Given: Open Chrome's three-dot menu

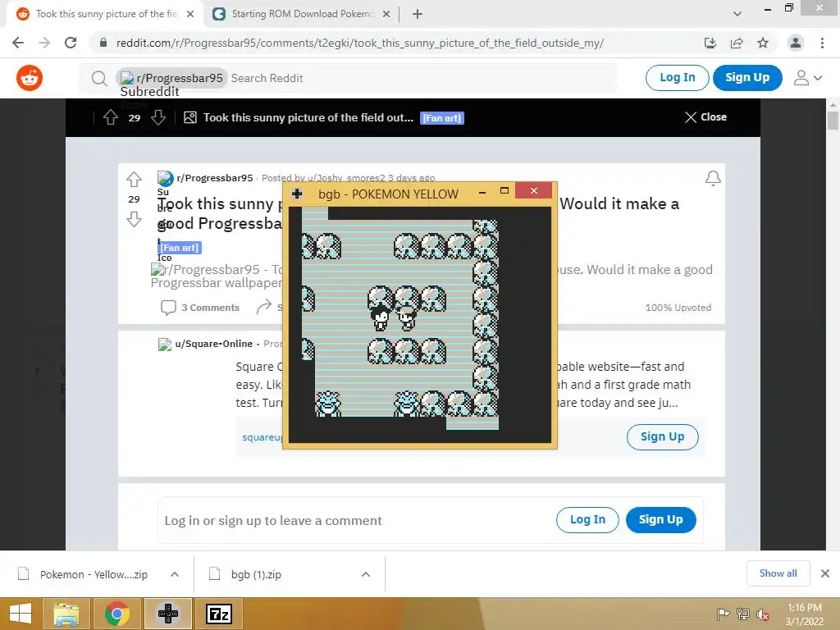Looking at the screenshot, I should click(x=822, y=43).
